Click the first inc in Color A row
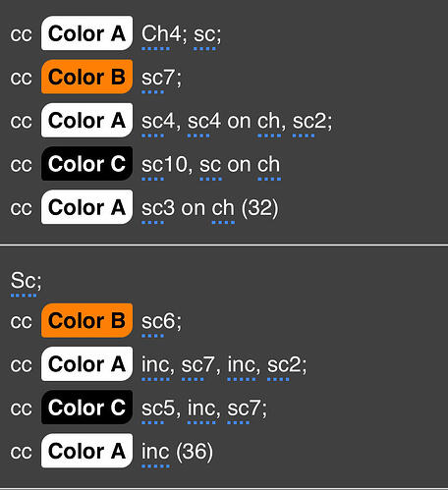Screen dimensions: 448x490 click(156, 364)
